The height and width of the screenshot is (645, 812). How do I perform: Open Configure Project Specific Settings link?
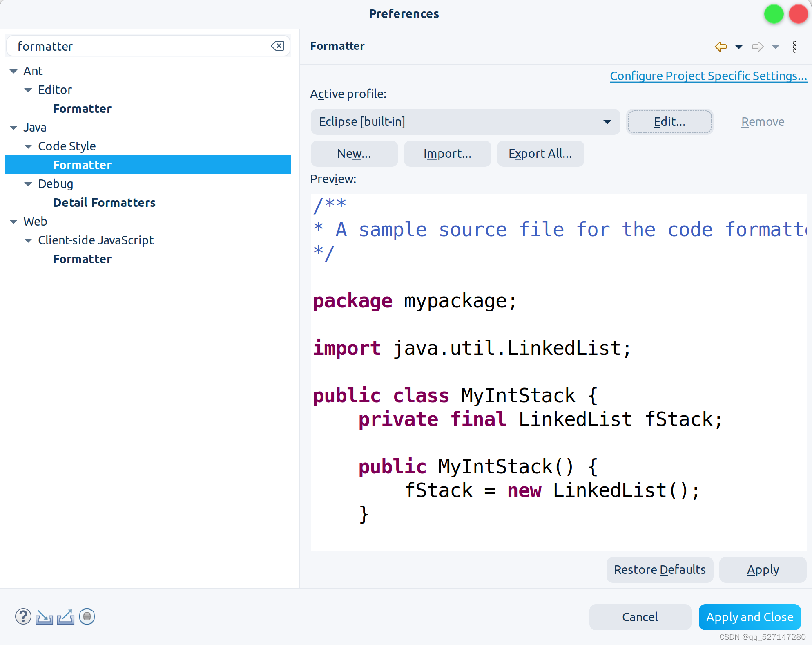coord(708,76)
